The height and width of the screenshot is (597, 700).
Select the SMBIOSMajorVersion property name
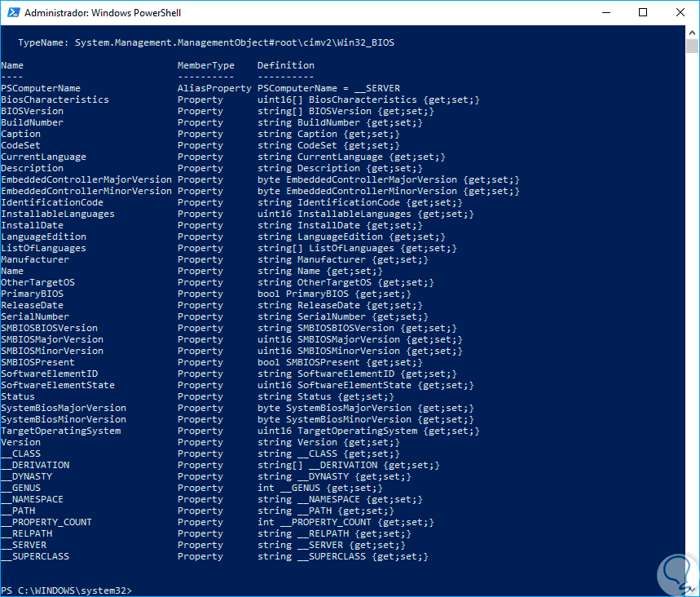tap(52, 339)
